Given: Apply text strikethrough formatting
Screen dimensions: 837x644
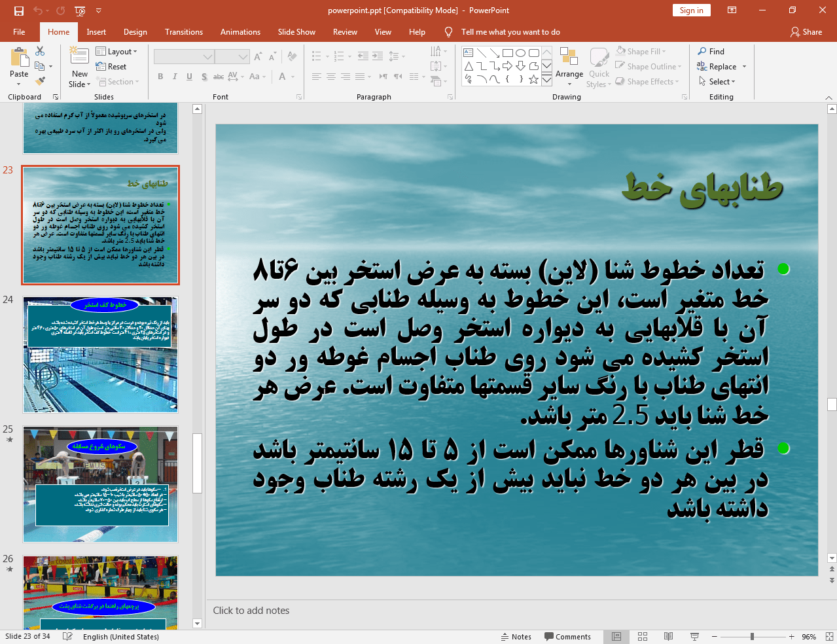Looking at the screenshot, I should pos(218,77).
